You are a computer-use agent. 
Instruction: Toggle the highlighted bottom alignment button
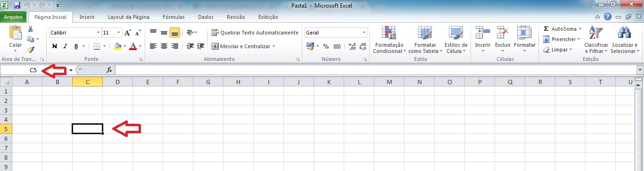pyautogui.click(x=175, y=33)
